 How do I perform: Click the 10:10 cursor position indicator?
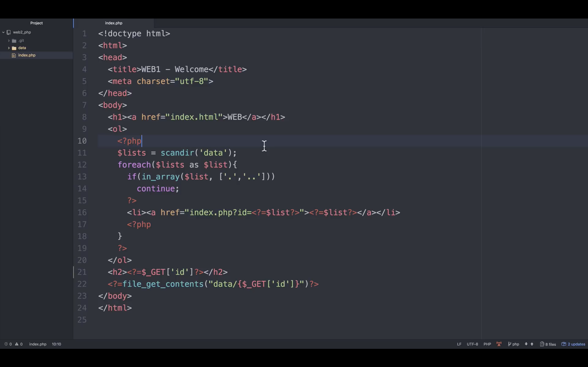(56, 344)
